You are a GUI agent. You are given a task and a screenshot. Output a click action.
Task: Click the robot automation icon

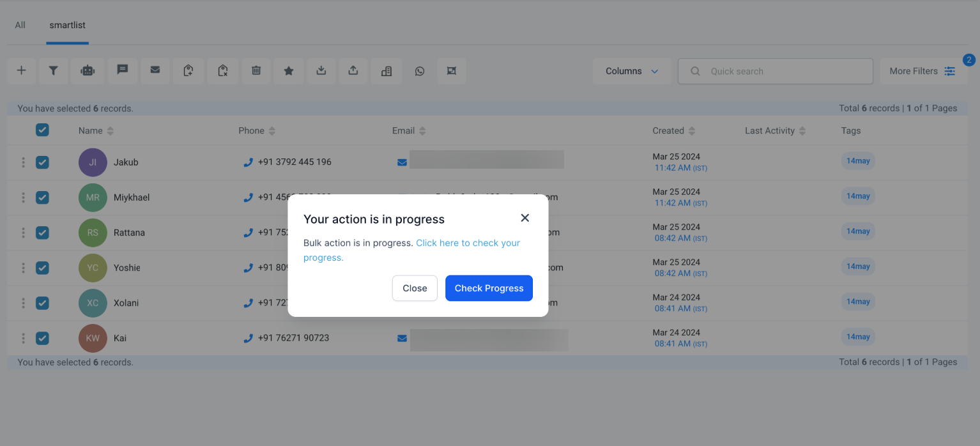88,71
